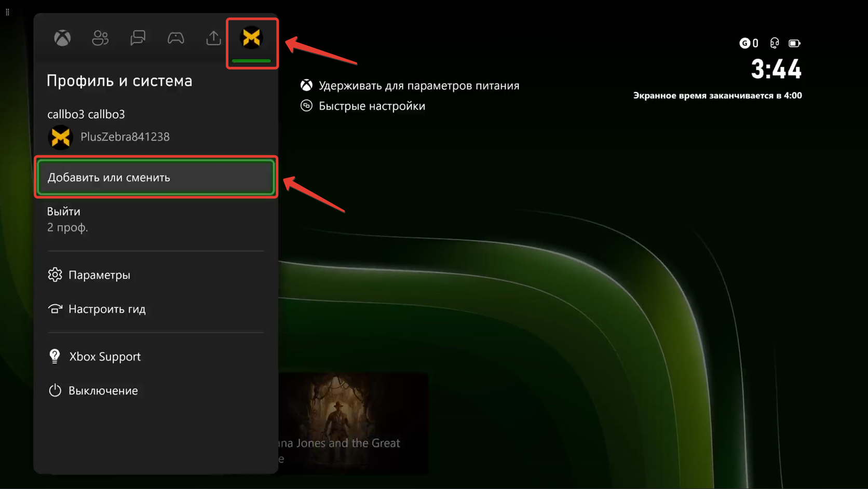Click the controller battery indicator icon

[794, 43]
